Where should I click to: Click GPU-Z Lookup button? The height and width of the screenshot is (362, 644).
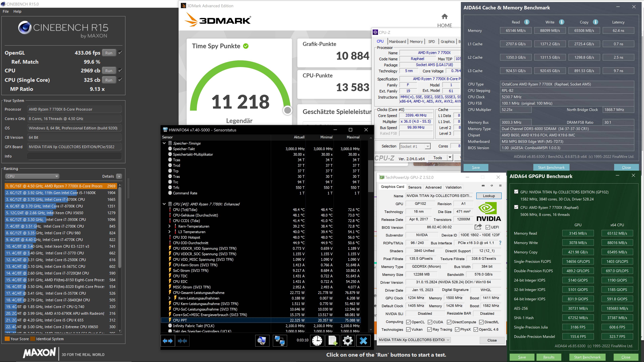(489, 196)
